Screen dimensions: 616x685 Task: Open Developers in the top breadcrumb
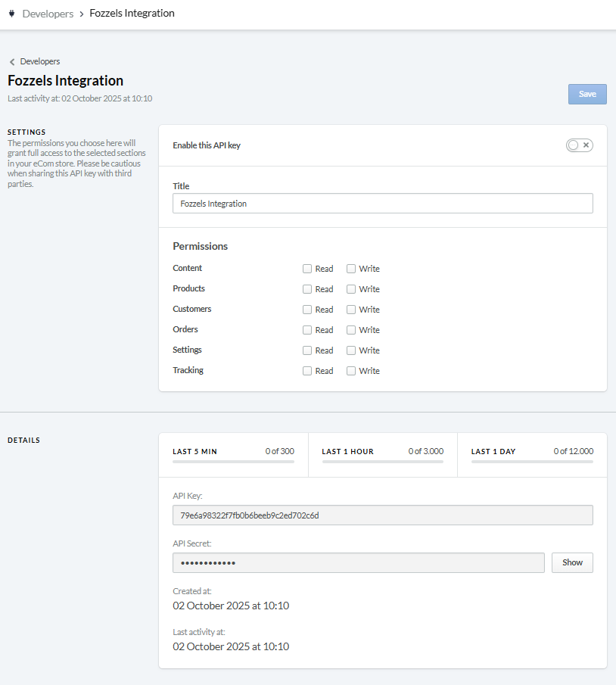48,14
